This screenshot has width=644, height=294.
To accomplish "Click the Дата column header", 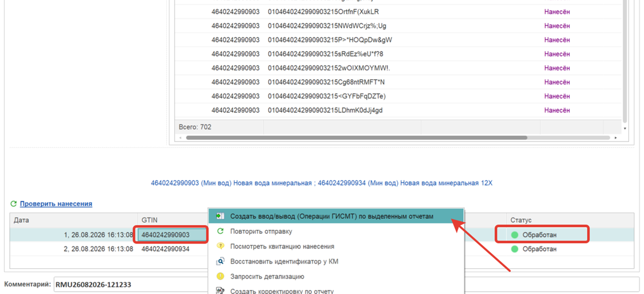I will point(73,220).
